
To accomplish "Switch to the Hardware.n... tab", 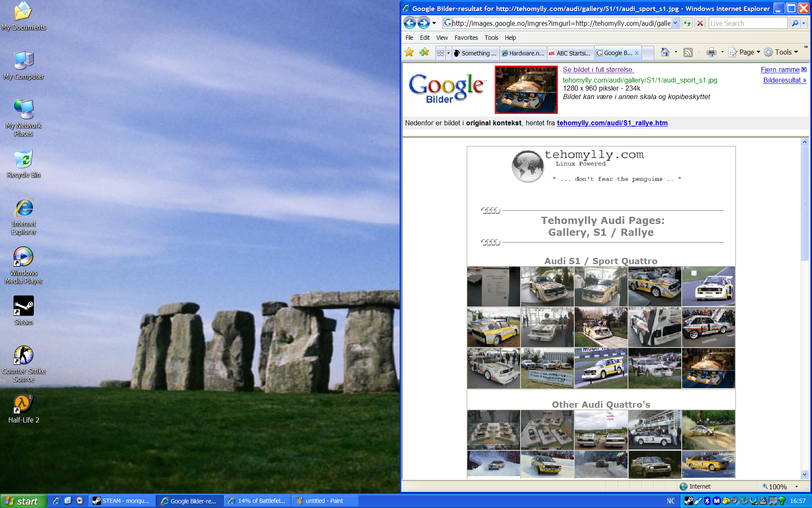I will point(523,53).
